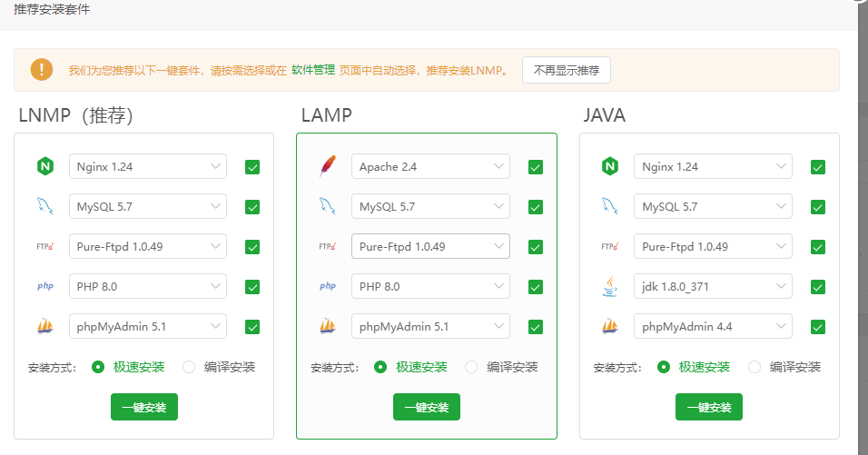
Task: Open phpMyAdmin 4.4 dropdown in JAVA
Action: click(713, 326)
